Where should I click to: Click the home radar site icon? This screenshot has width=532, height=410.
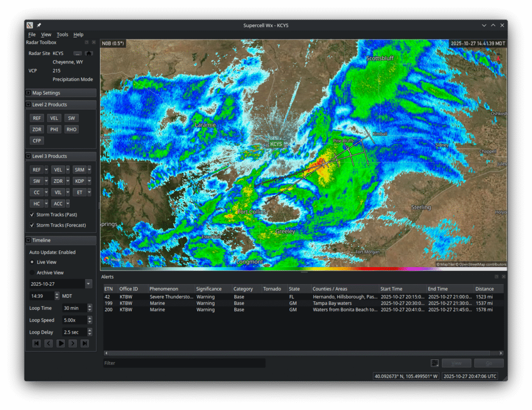point(89,54)
